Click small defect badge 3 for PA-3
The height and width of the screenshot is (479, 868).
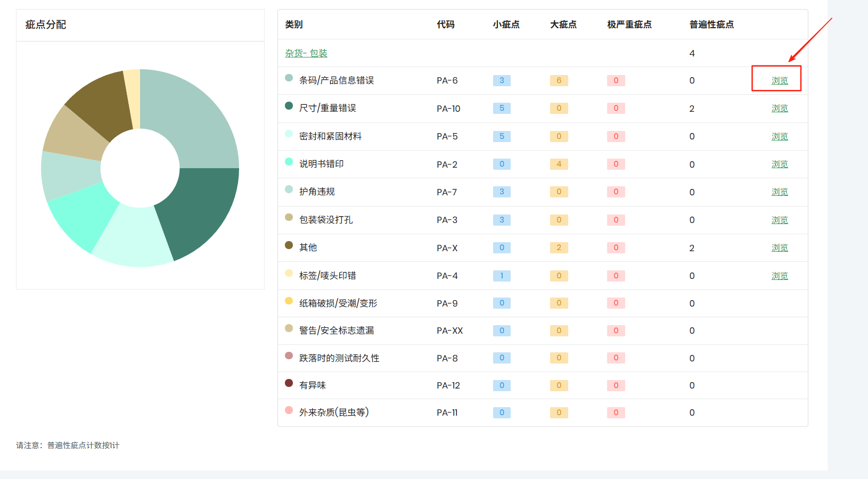pyautogui.click(x=502, y=220)
